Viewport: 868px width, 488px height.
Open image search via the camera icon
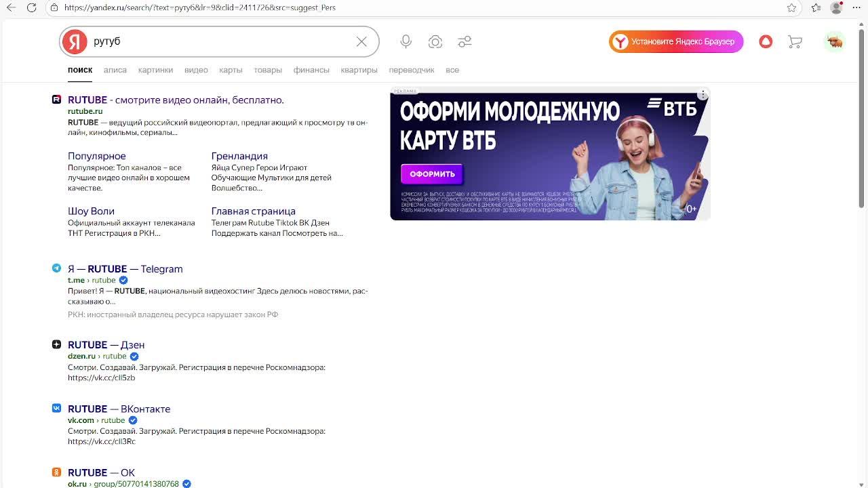pyautogui.click(x=435, y=41)
